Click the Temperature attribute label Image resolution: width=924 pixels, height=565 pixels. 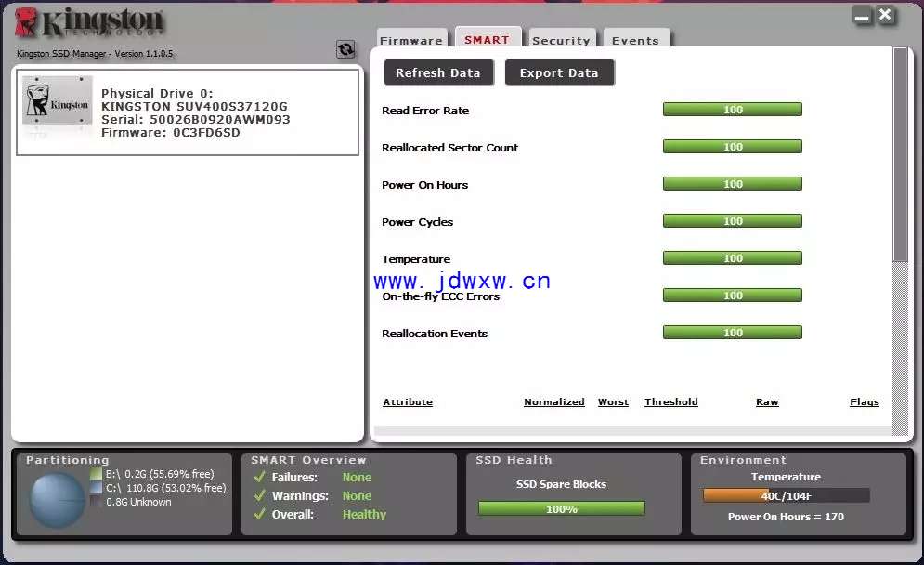(x=416, y=259)
